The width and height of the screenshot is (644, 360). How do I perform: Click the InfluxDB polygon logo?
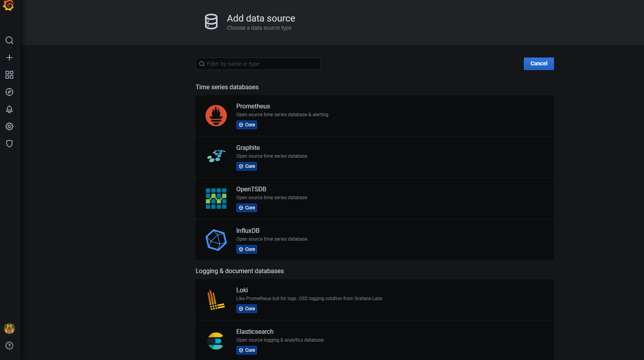[216, 240]
